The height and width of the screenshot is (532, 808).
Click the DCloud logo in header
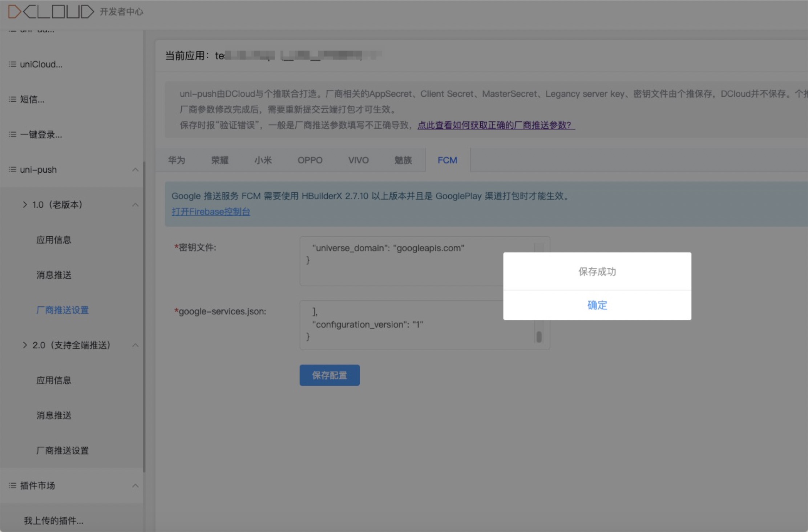[x=51, y=12]
